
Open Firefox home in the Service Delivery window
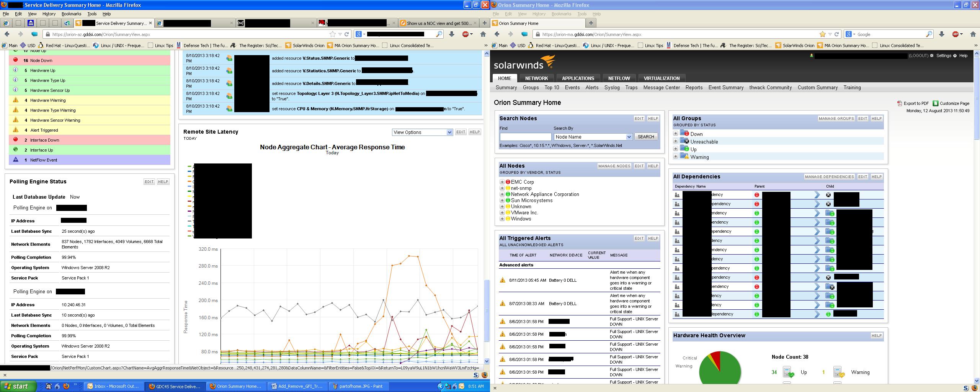(x=483, y=34)
